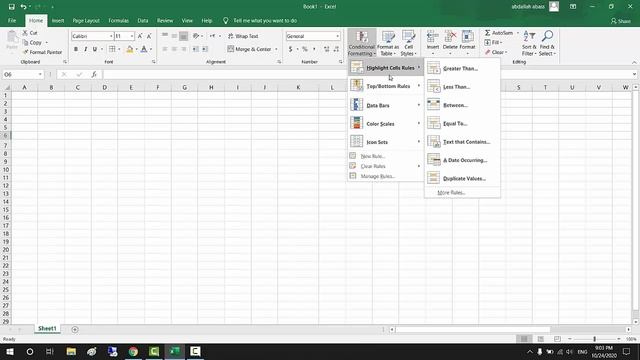Decrease font size with small A icon

(149, 36)
